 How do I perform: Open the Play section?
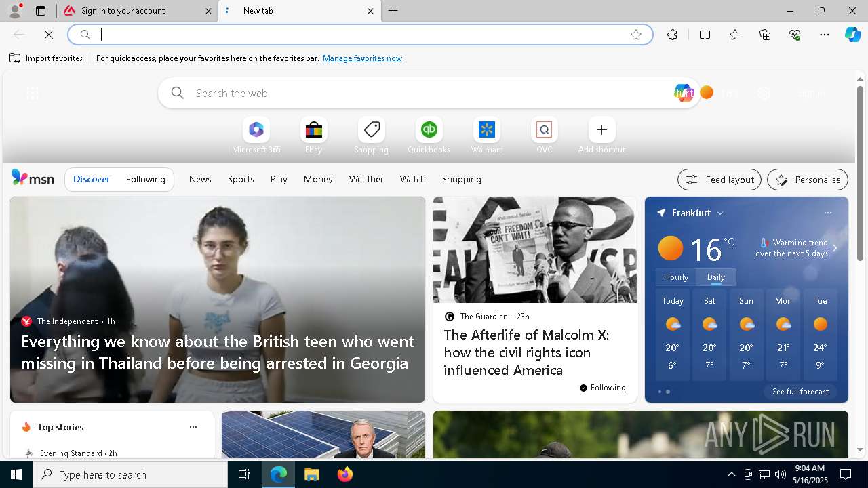pos(279,179)
